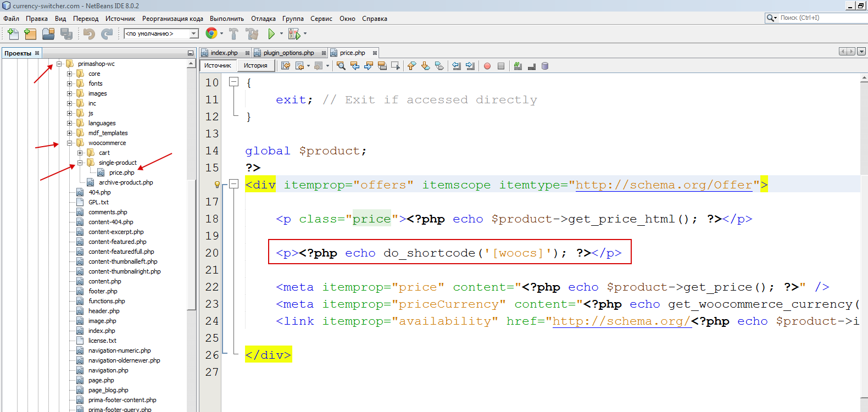
Task: Select the Источник view button
Action: pyautogui.click(x=218, y=65)
